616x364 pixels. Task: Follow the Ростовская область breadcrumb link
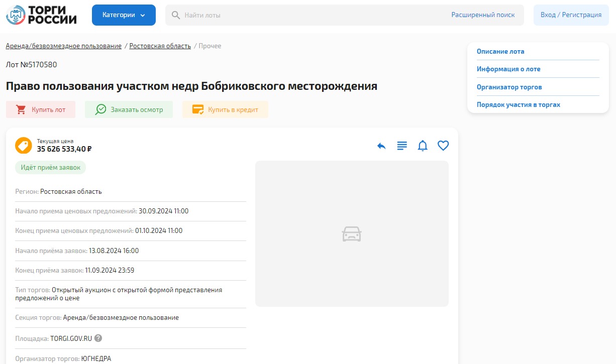160,46
